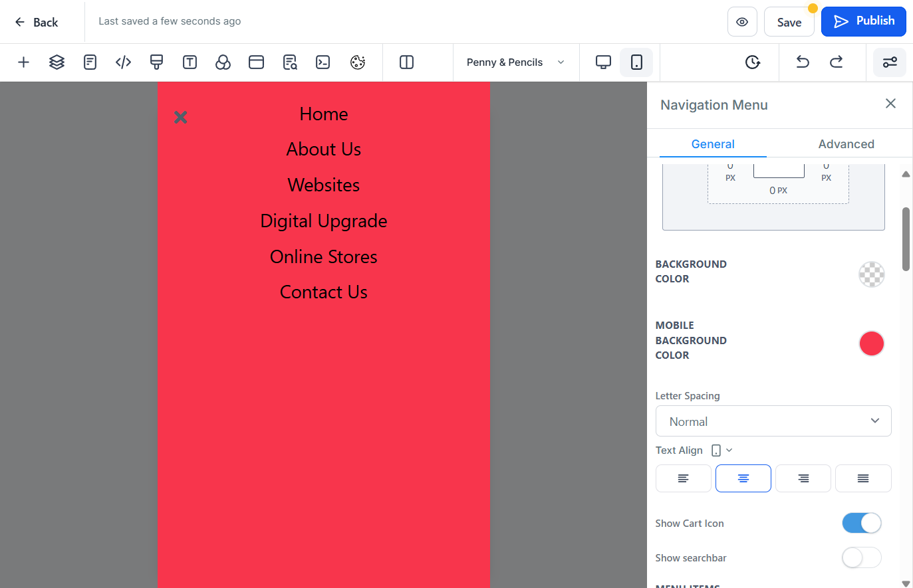
Task: Redo the last change
Action: tap(837, 62)
